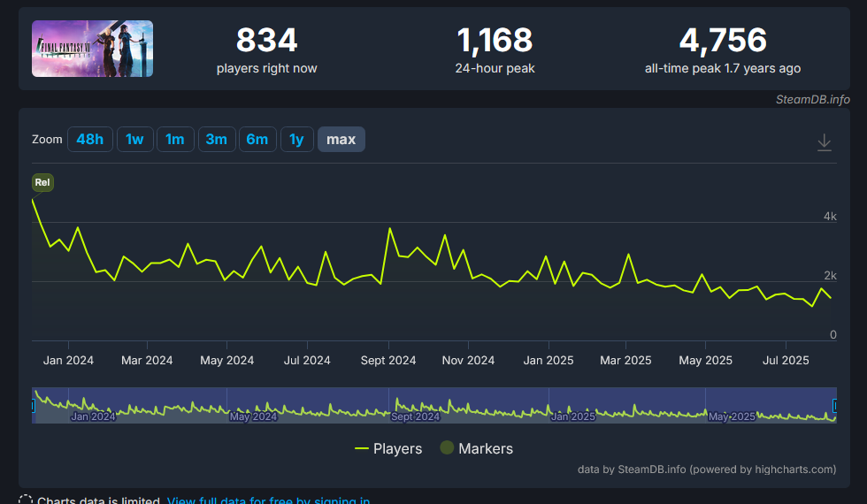Click the Sept 2024 axis label
867x504 pixels.
(x=388, y=361)
